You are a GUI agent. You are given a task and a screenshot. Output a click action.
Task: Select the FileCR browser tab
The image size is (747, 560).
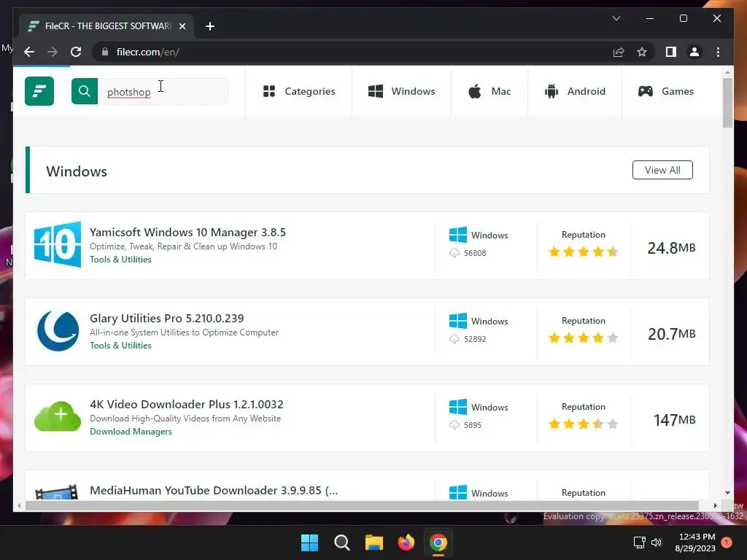107,26
